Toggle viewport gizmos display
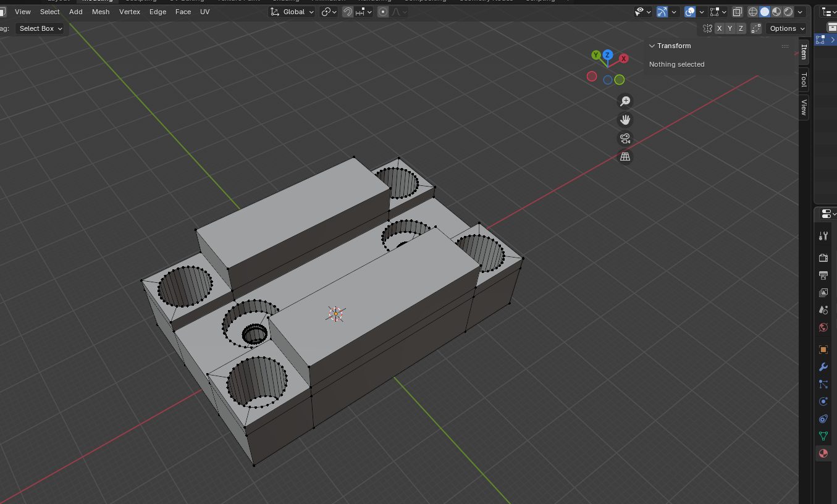837x504 pixels. click(x=662, y=12)
